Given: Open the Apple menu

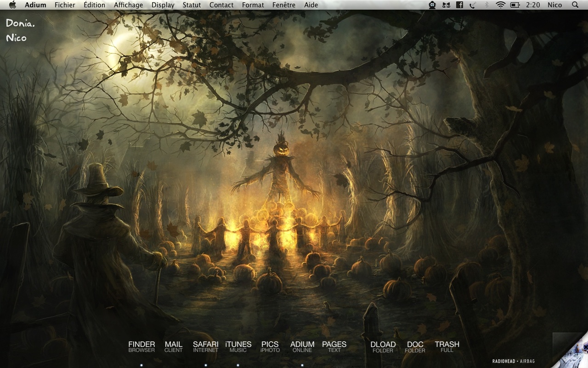Looking at the screenshot, I should click(12, 5).
